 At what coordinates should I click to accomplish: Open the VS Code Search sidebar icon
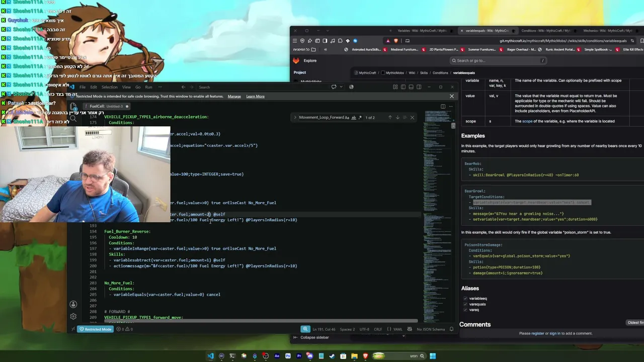73,119
